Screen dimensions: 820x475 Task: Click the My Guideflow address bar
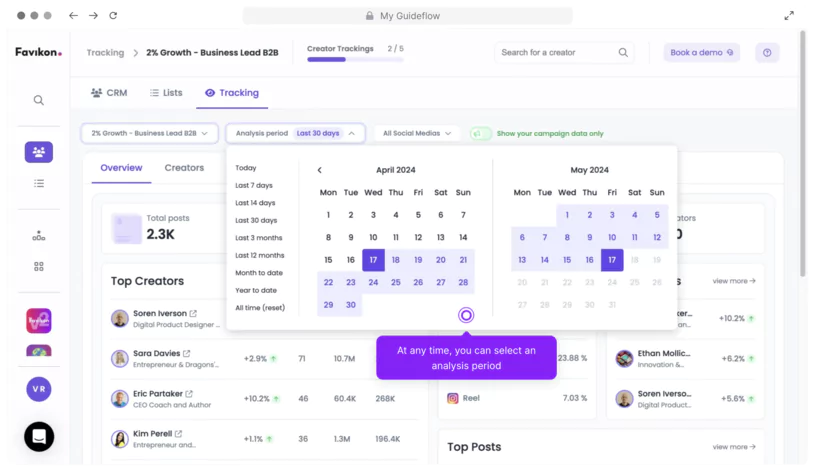[407, 16]
